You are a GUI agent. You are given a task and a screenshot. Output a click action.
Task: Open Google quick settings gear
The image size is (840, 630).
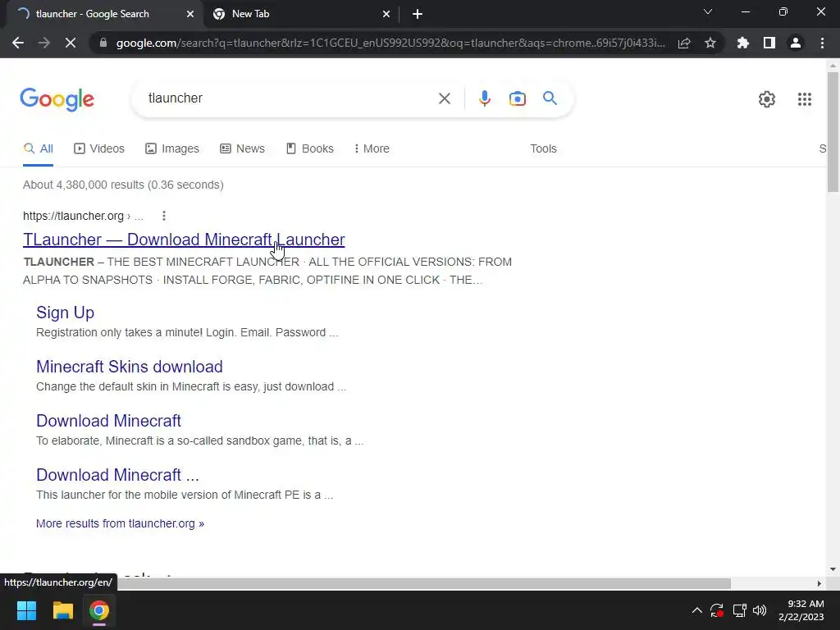coord(767,99)
